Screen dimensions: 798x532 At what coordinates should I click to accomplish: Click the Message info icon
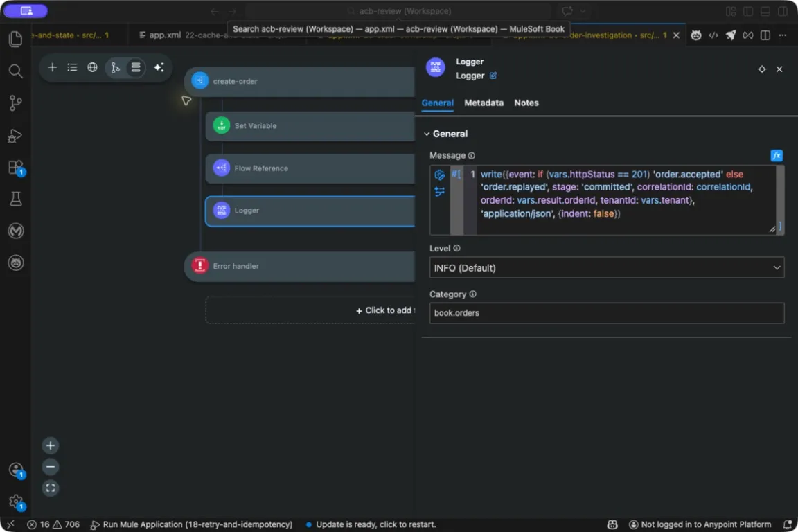point(471,156)
